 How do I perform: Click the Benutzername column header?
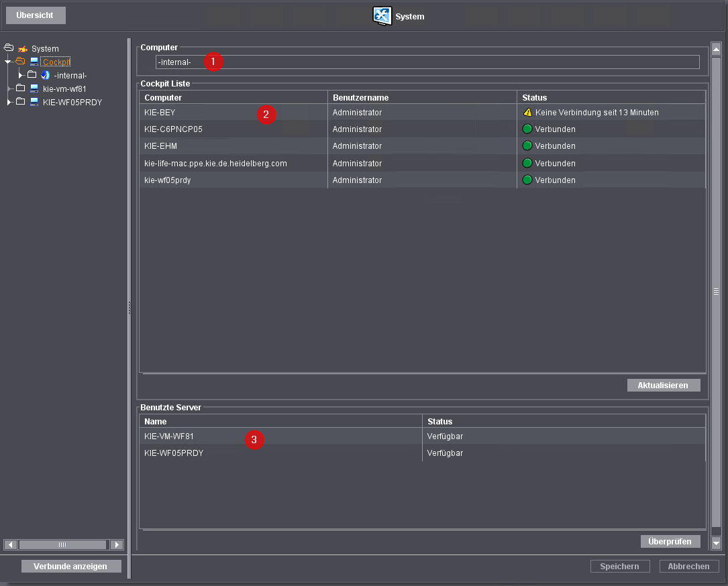(x=423, y=97)
